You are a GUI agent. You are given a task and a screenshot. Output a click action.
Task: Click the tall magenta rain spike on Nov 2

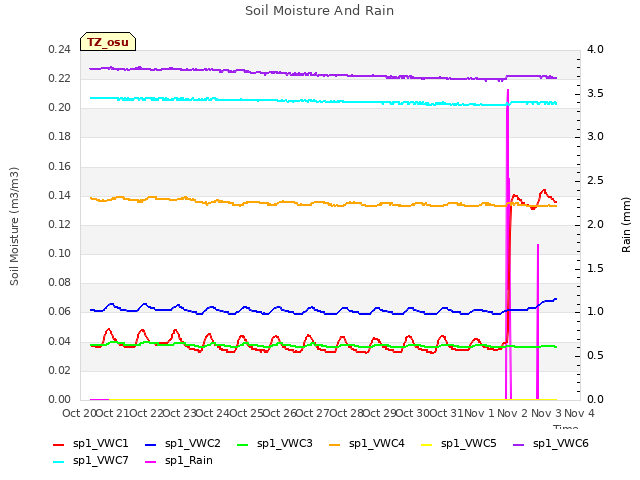[508, 244]
